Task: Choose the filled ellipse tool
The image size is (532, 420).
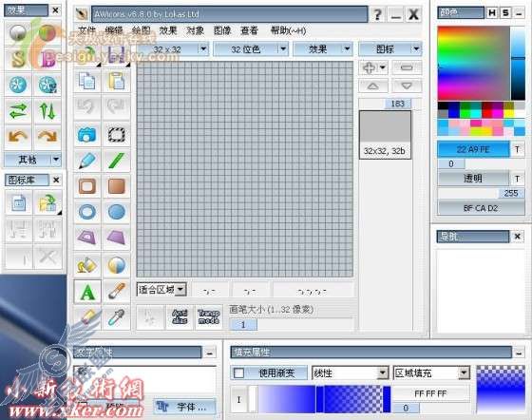Action: tap(116, 212)
